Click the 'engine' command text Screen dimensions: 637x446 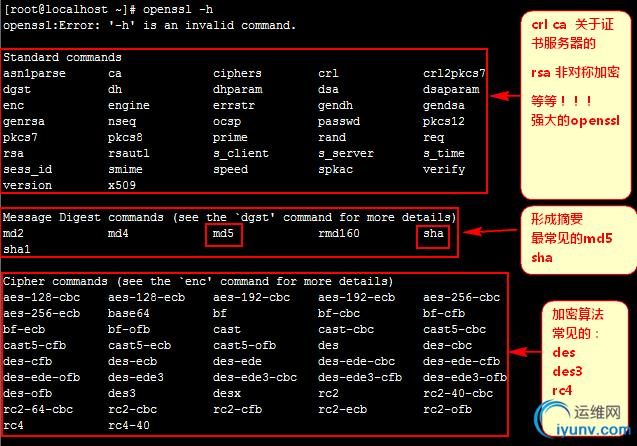coord(128,106)
